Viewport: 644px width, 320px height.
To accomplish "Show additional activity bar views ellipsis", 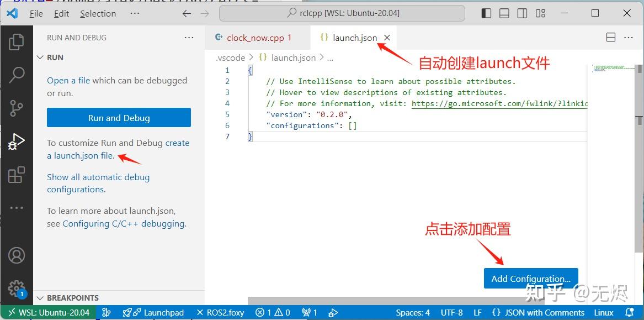I will [17, 208].
